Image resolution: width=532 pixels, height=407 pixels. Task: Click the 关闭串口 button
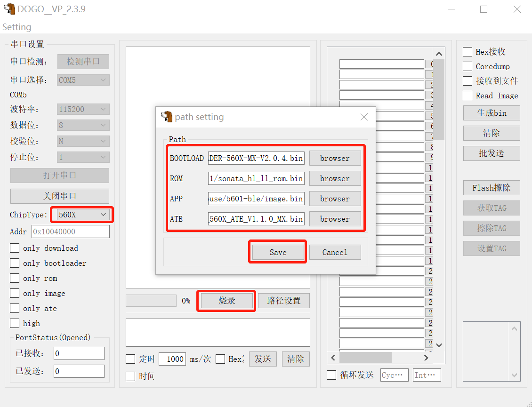pos(60,196)
